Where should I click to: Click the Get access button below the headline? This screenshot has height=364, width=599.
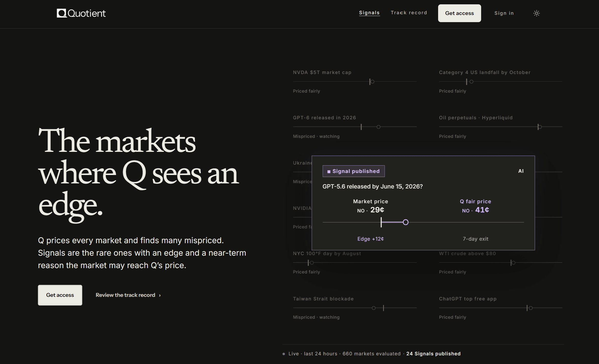pos(60,295)
